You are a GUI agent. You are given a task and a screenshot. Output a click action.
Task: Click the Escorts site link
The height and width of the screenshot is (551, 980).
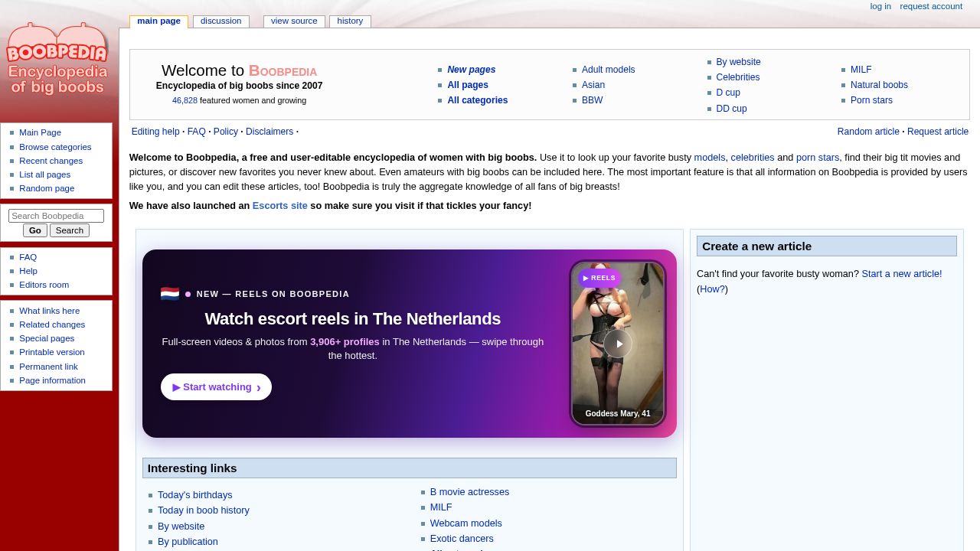(280, 206)
